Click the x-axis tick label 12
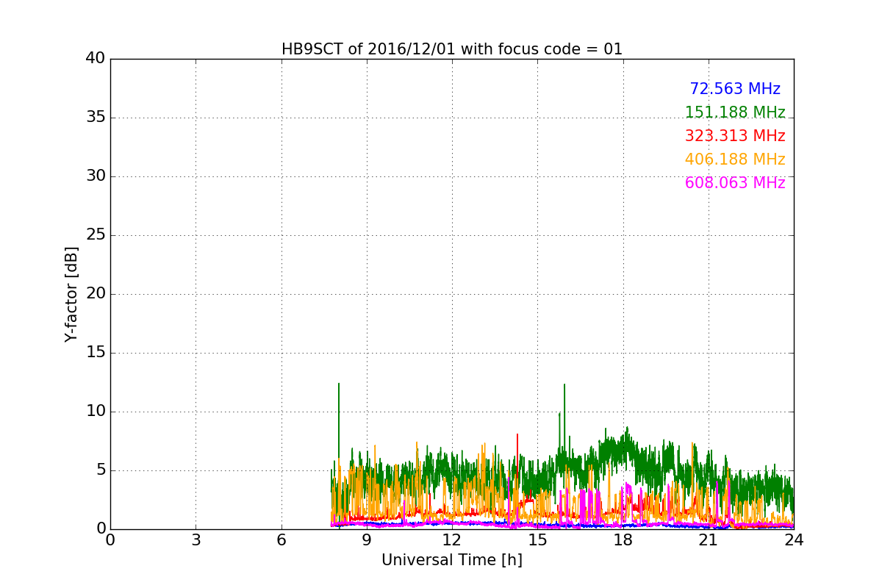The width and height of the screenshot is (882, 588). 452,540
